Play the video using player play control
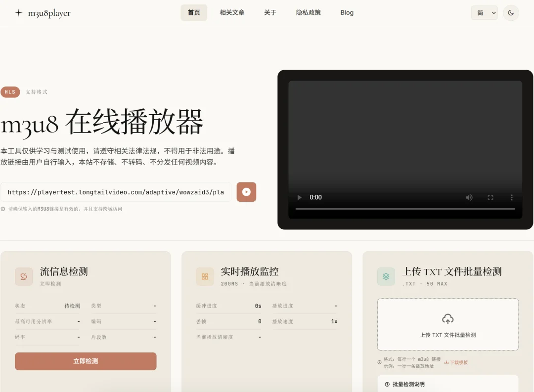The width and height of the screenshot is (534, 392). pos(299,197)
